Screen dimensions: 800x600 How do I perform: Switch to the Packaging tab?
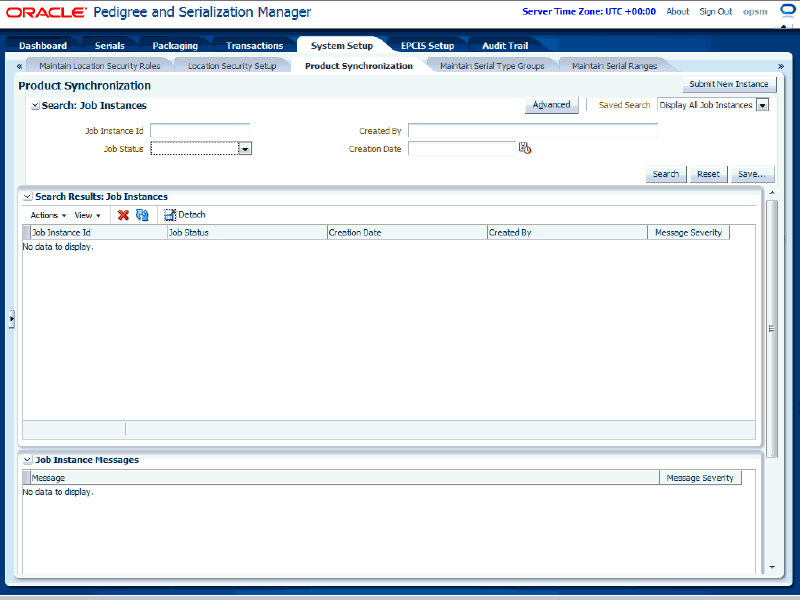pyautogui.click(x=175, y=45)
